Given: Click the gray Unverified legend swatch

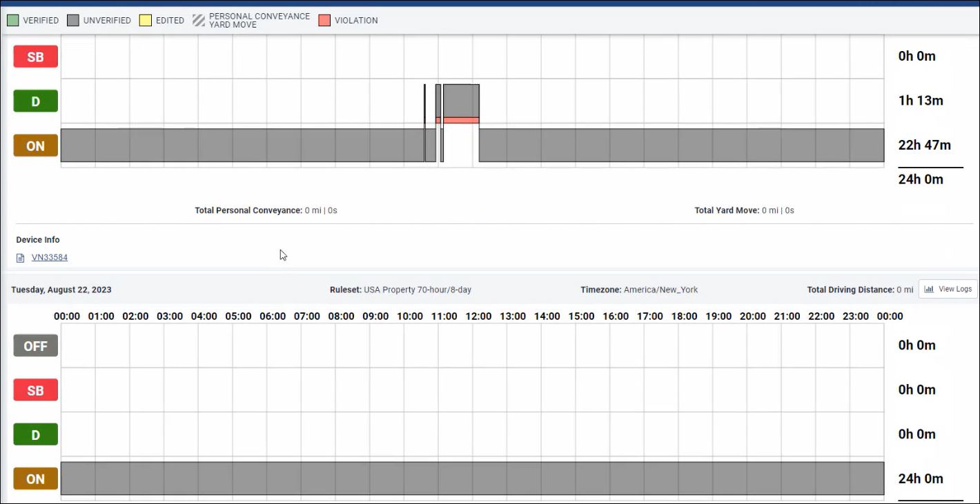Looking at the screenshot, I should 72,20.
